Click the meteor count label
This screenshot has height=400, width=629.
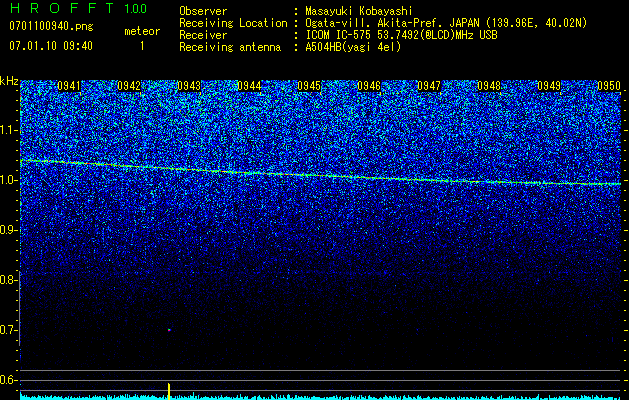pos(142,31)
